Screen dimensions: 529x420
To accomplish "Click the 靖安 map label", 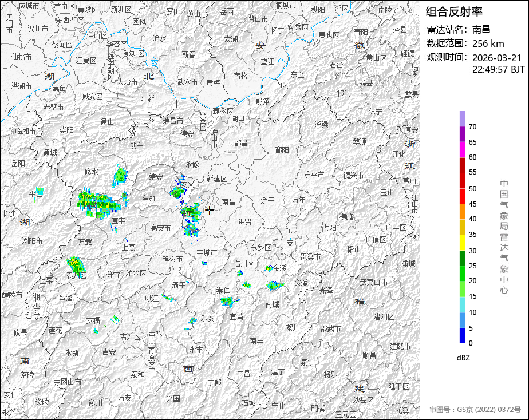I will 156,177.
